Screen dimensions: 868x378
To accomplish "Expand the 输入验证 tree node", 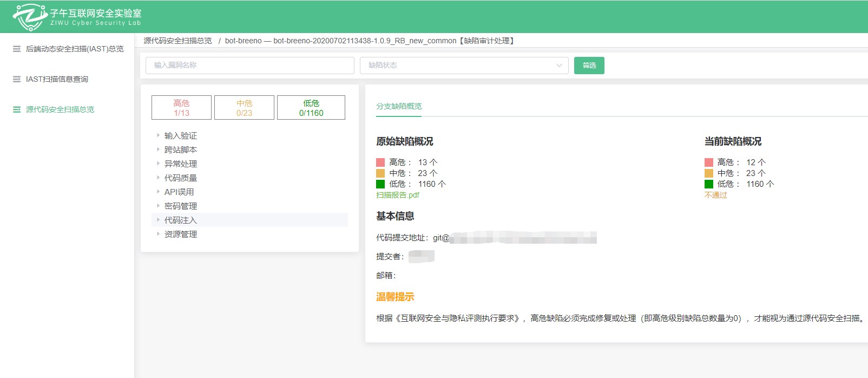I will coord(158,135).
